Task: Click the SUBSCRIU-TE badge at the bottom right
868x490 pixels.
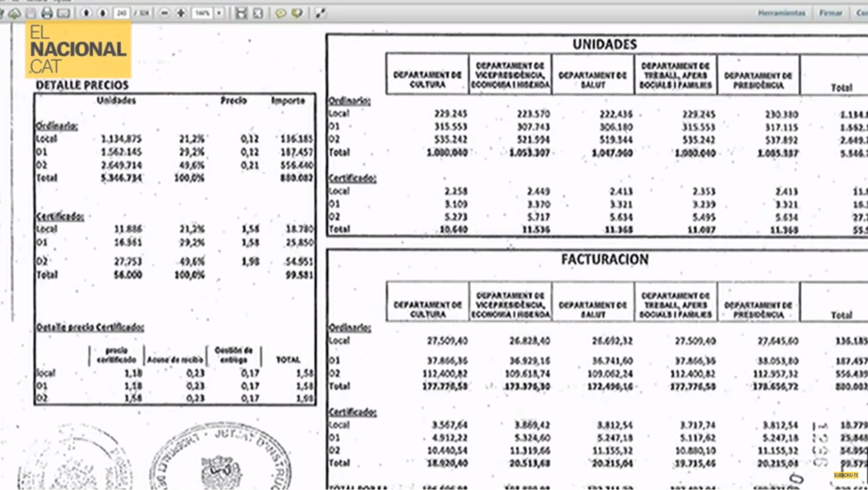Action: [x=846, y=475]
